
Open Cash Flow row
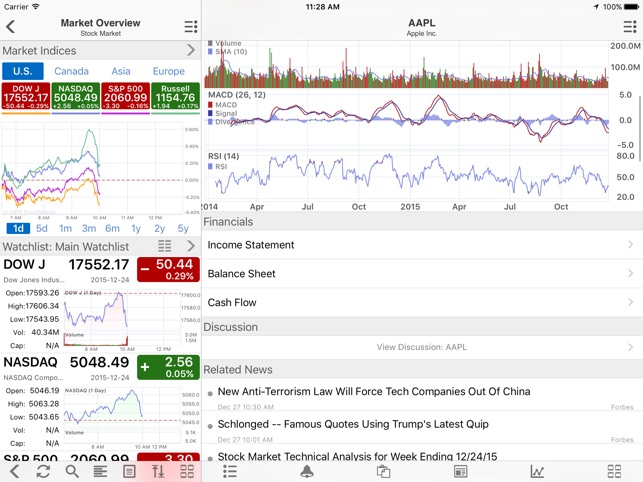[422, 302]
